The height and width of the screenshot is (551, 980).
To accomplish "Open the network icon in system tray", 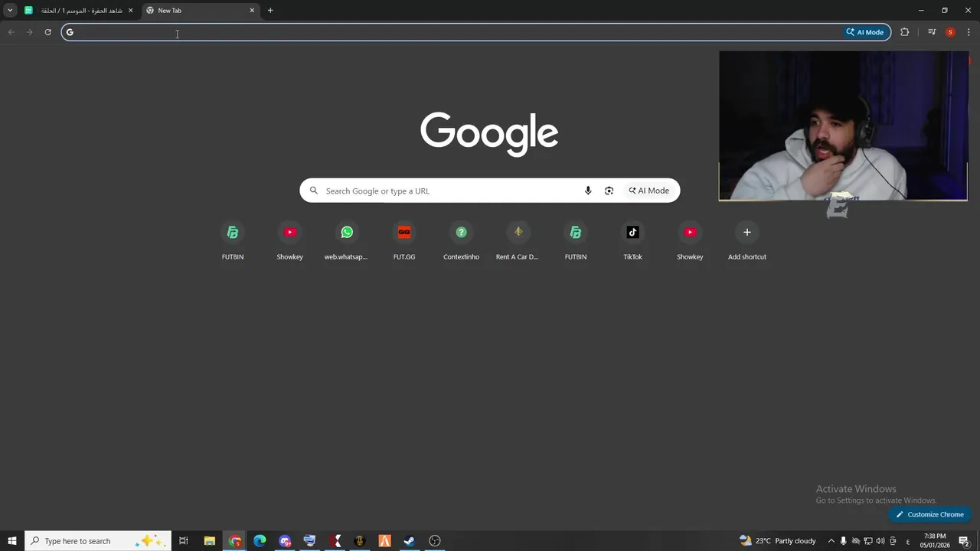I will (x=868, y=541).
